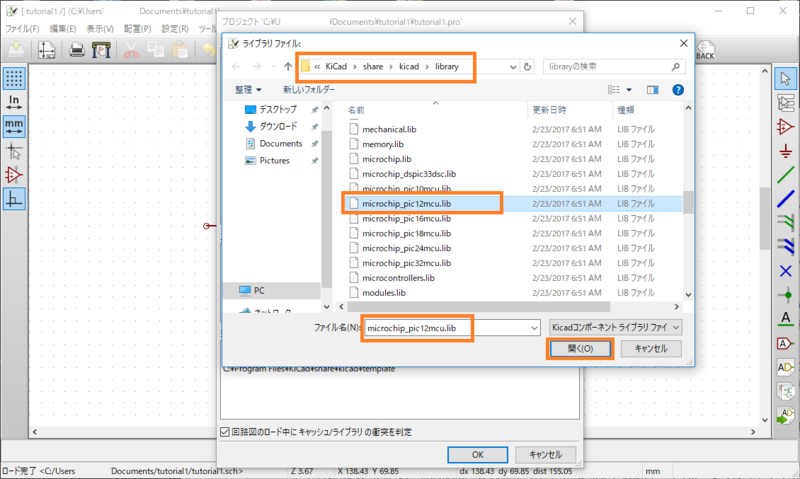The width and height of the screenshot is (800, 479).
Task: Select microchip_pic16mcu.lib file
Action: pos(406,218)
